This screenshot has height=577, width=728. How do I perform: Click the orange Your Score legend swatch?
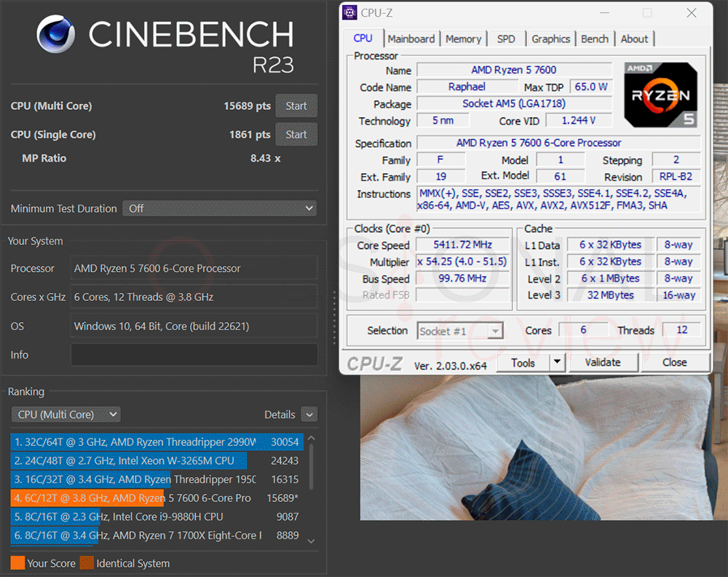17,563
